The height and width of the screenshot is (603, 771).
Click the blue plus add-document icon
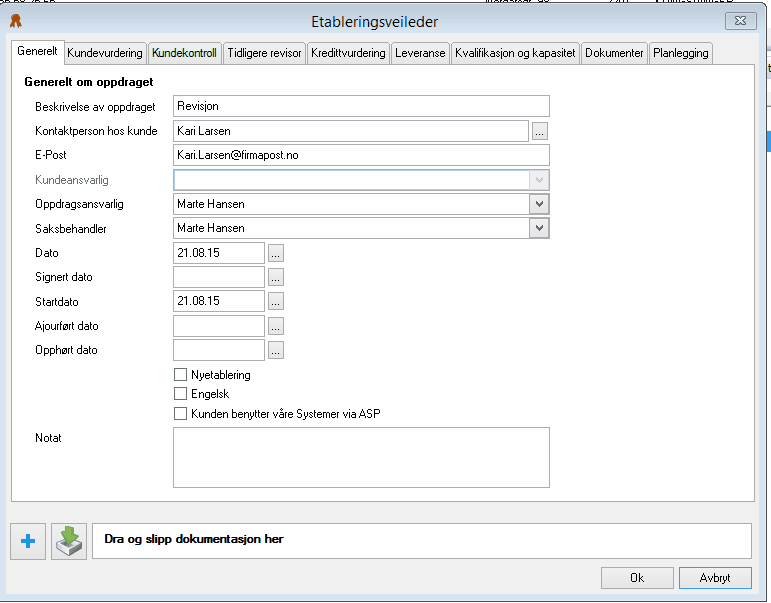(x=28, y=541)
